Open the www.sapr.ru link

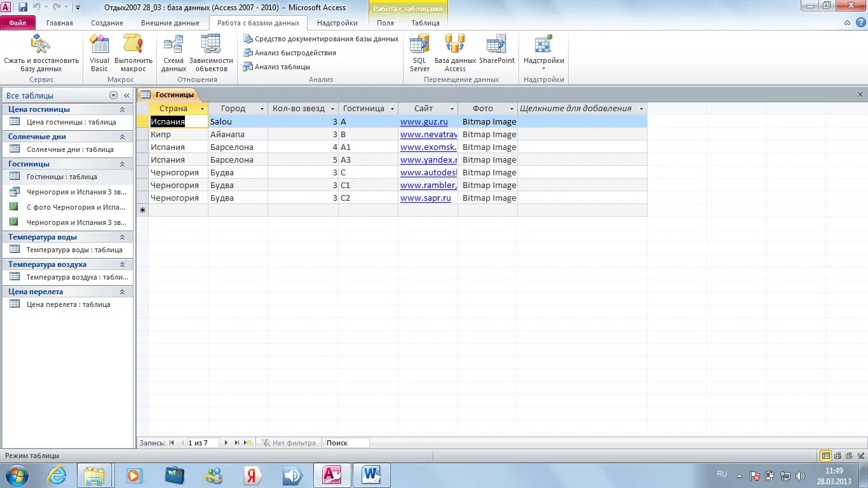click(x=426, y=198)
